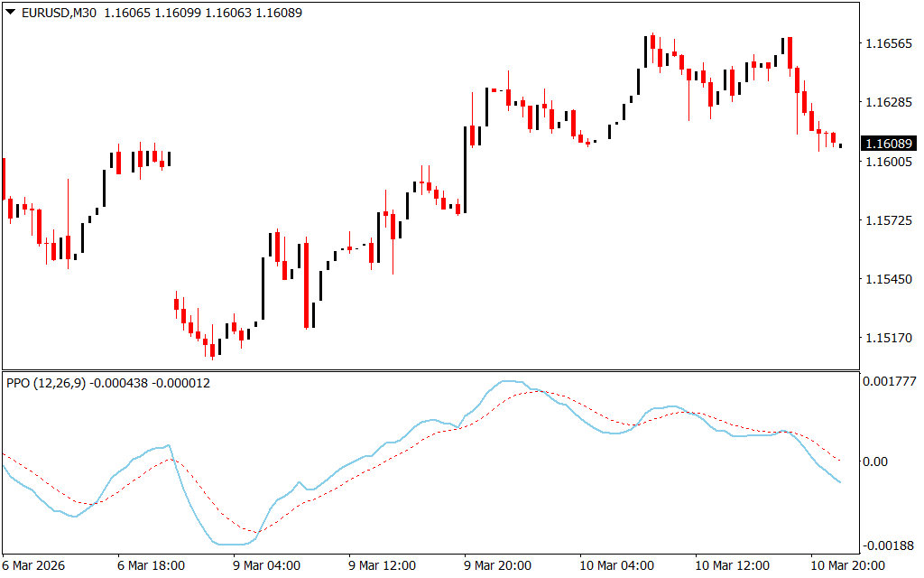This screenshot has height=578, width=924.
Task: Click the 1.16565 price scale label
Action: coord(888,44)
